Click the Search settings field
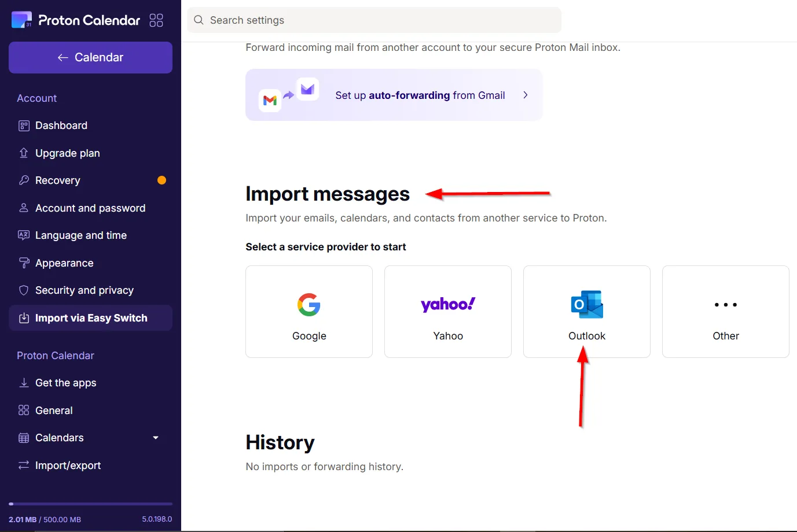This screenshot has height=532, width=797. 374,20
